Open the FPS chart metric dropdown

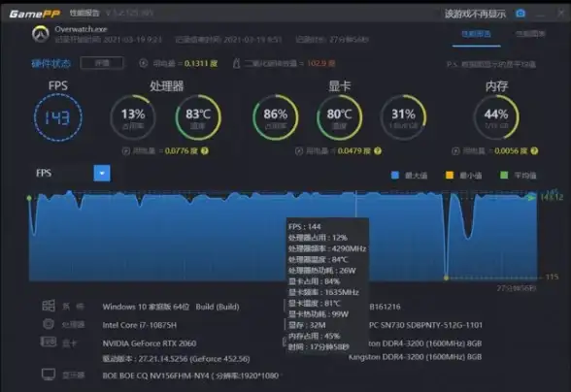pos(102,174)
